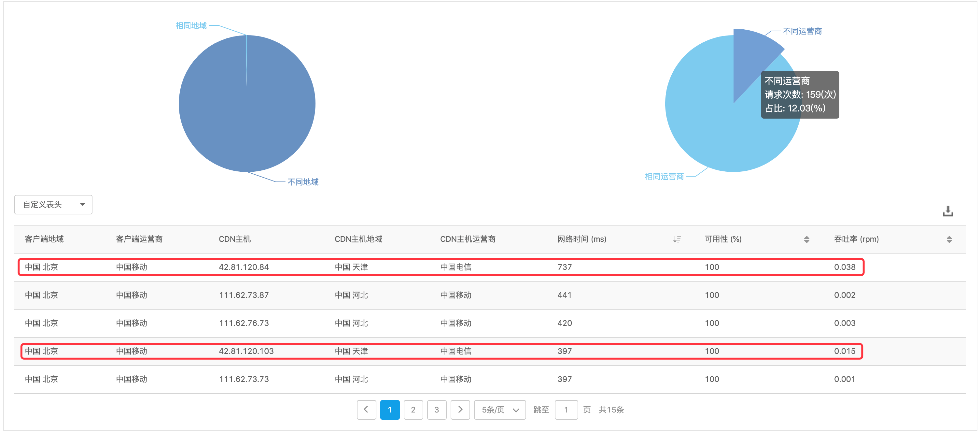Click 中国 河北 in 111.62.73.87 row
The image size is (980, 434).
[351, 295]
